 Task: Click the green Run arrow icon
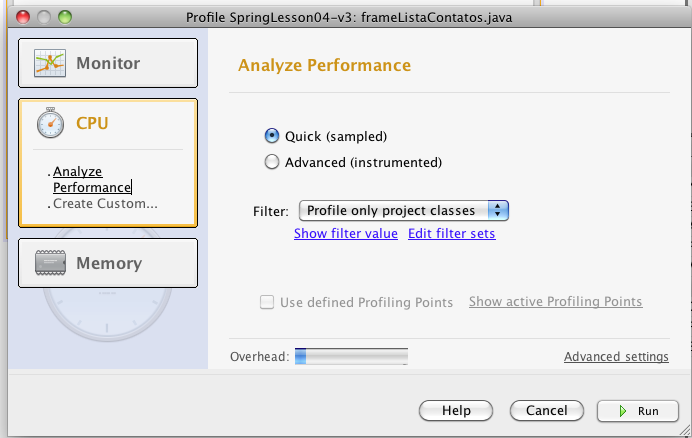[x=622, y=411]
